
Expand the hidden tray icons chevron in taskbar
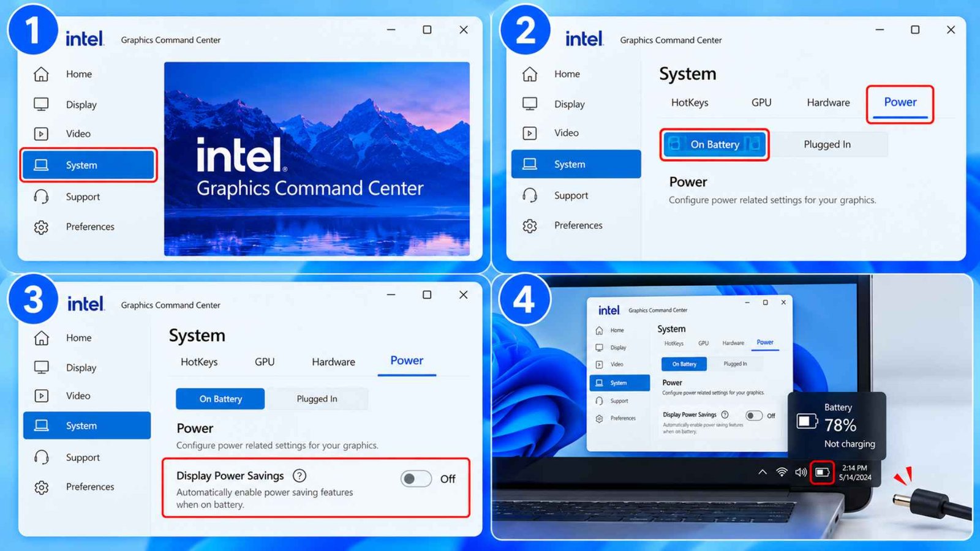click(x=763, y=472)
